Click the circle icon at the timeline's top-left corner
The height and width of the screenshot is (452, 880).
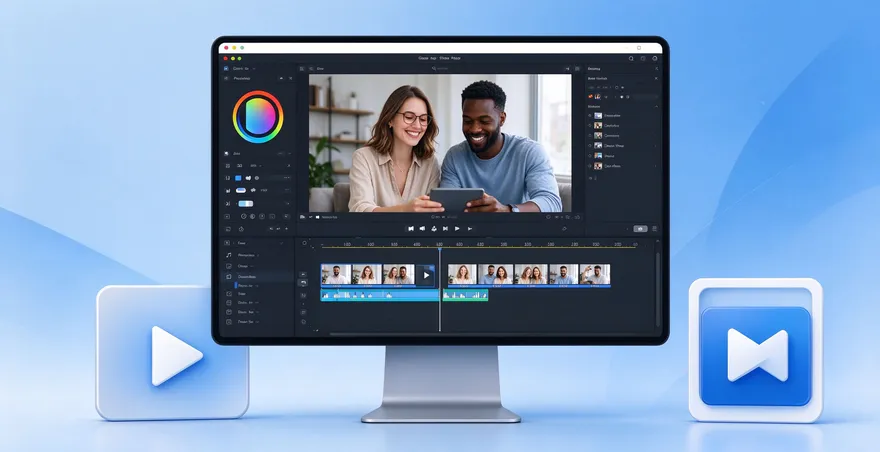tap(305, 243)
